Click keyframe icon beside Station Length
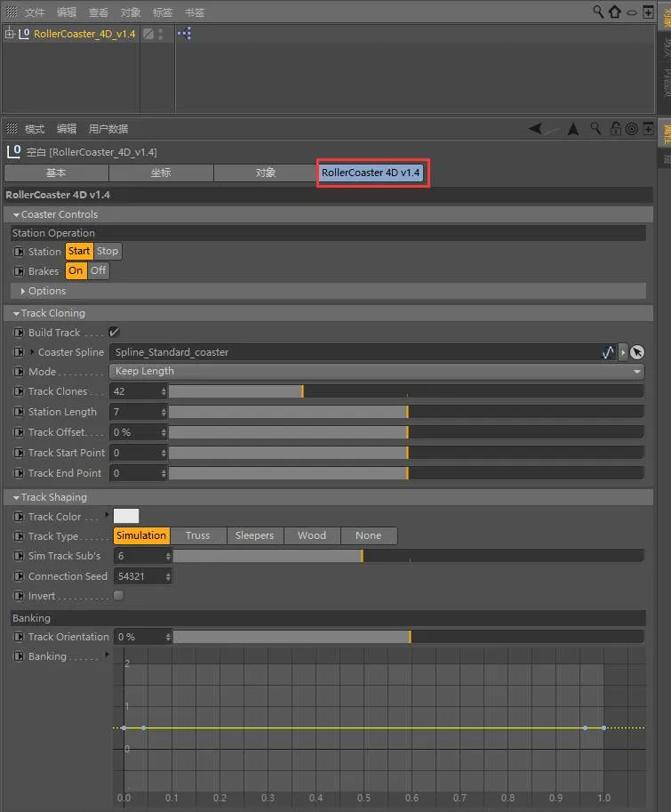 pyautogui.click(x=19, y=412)
